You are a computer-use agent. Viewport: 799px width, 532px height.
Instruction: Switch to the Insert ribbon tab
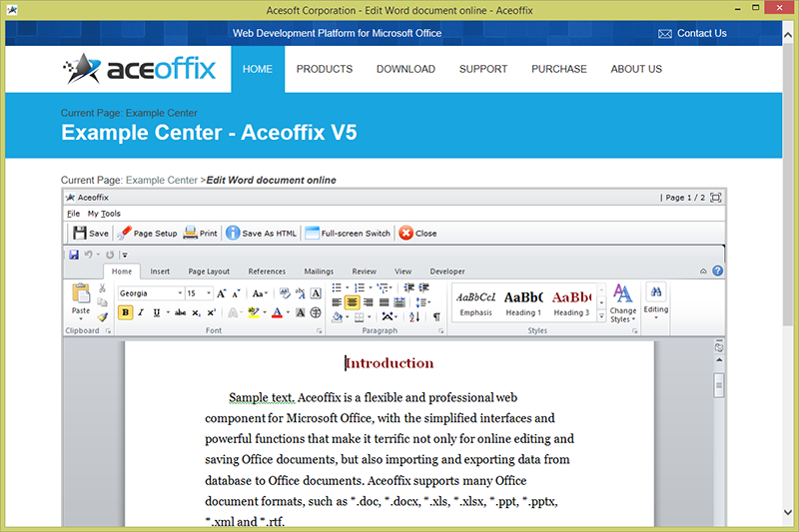click(x=160, y=271)
